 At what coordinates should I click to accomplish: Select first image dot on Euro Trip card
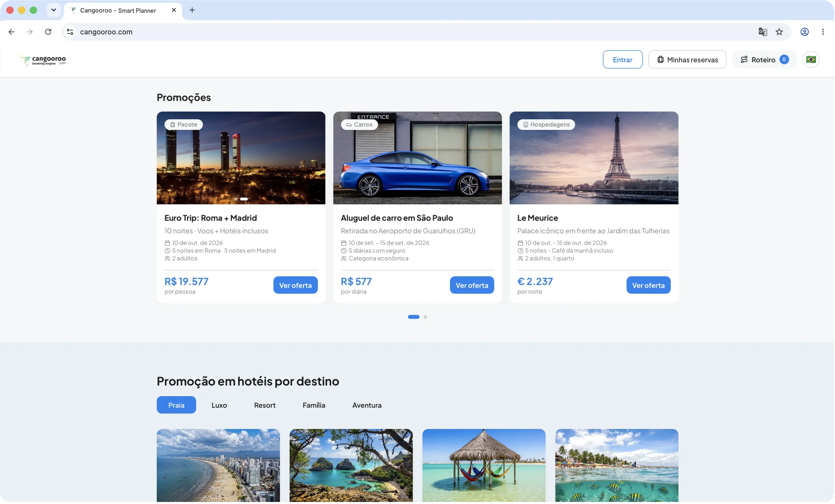(235, 199)
